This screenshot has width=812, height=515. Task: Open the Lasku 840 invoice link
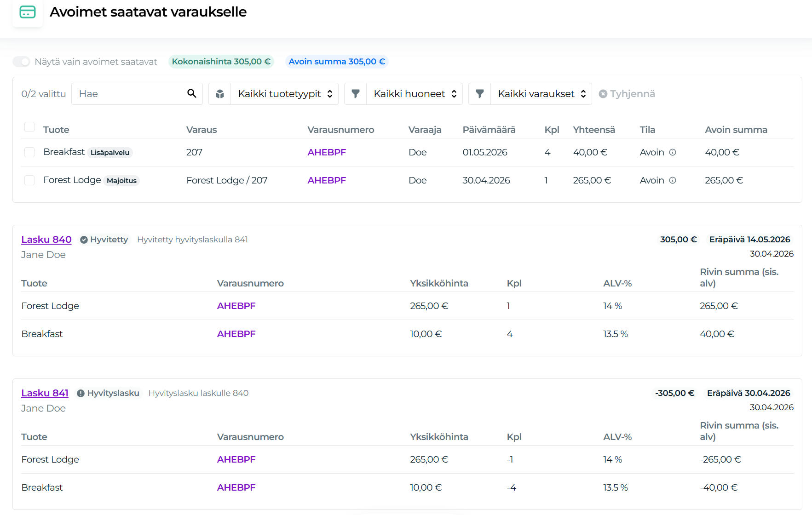click(46, 240)
